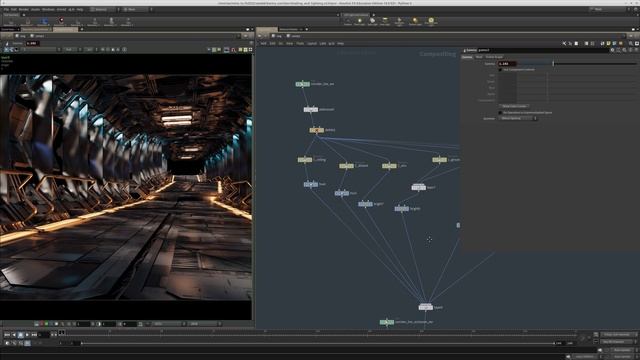This screenshot has height=360, width=640.
Task: Click the Gamma slider handle
Action: tap(553, 64)
